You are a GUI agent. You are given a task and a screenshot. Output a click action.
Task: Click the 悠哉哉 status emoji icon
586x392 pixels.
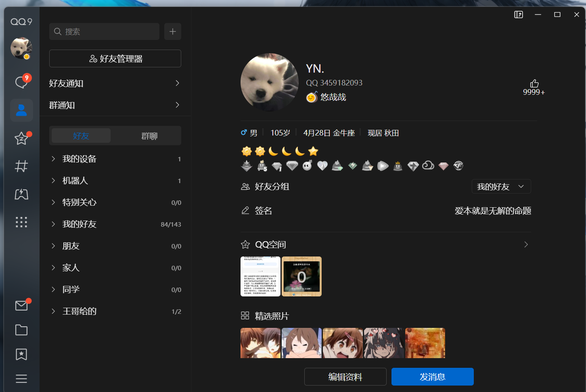pyautogui.click(x=312, y=97)
